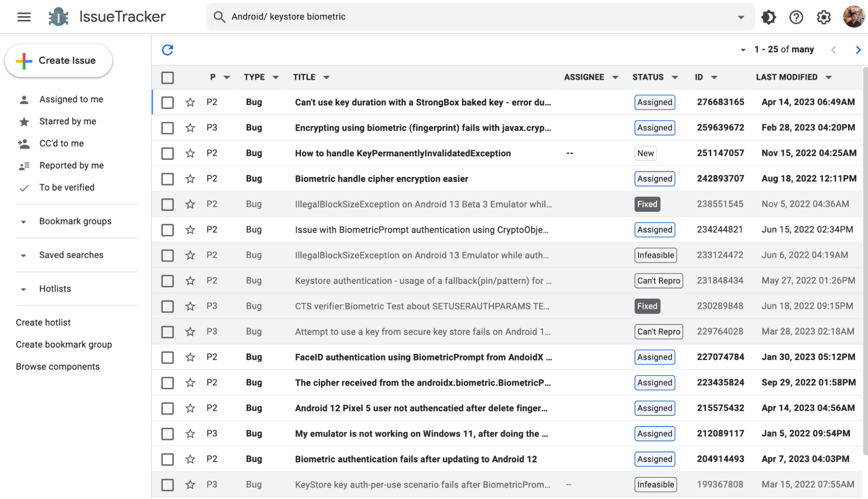Open the help question mark icon
Viewport: 868px width, 499px height.
point(796,17)
